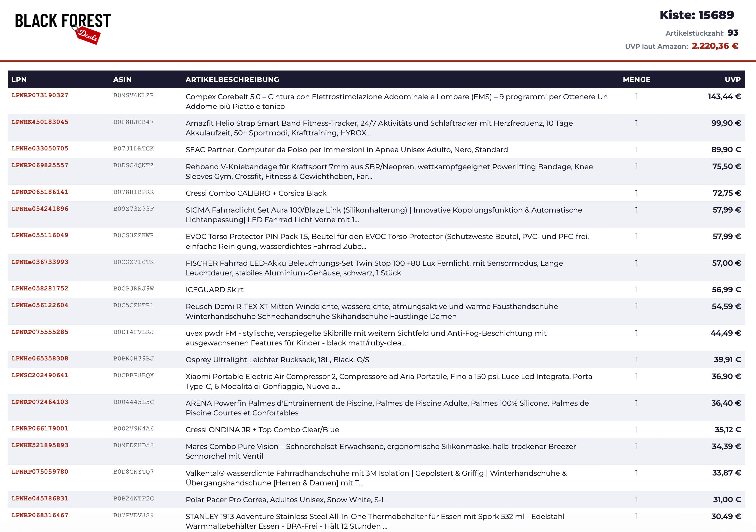Click the ICEGUARD Skirt description

215,289
